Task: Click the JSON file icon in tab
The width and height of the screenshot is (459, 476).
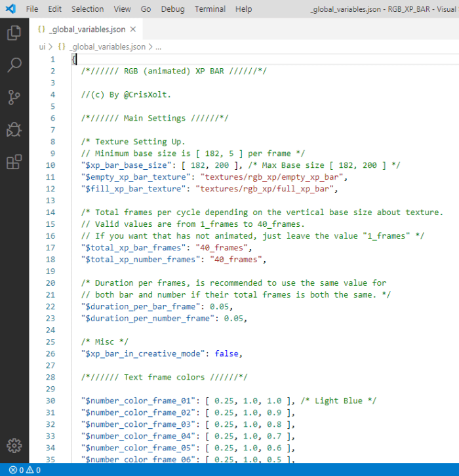Action: 41,29
